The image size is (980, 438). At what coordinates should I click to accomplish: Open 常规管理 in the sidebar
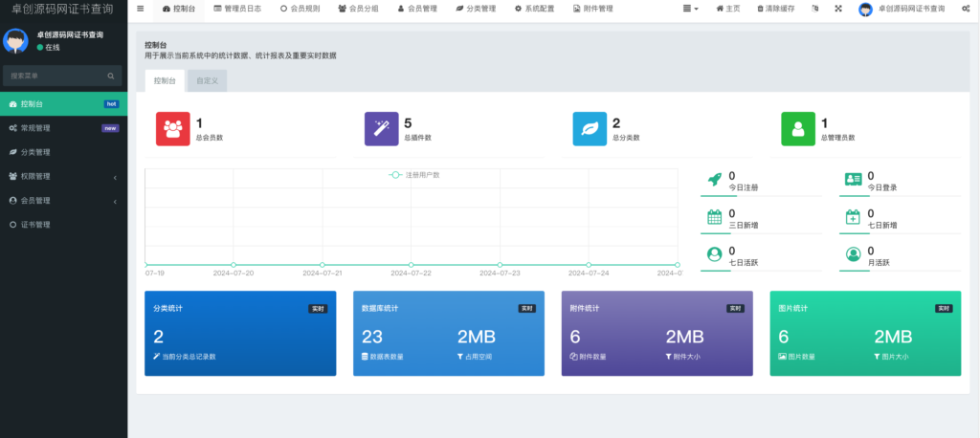(x=64, y=128)
